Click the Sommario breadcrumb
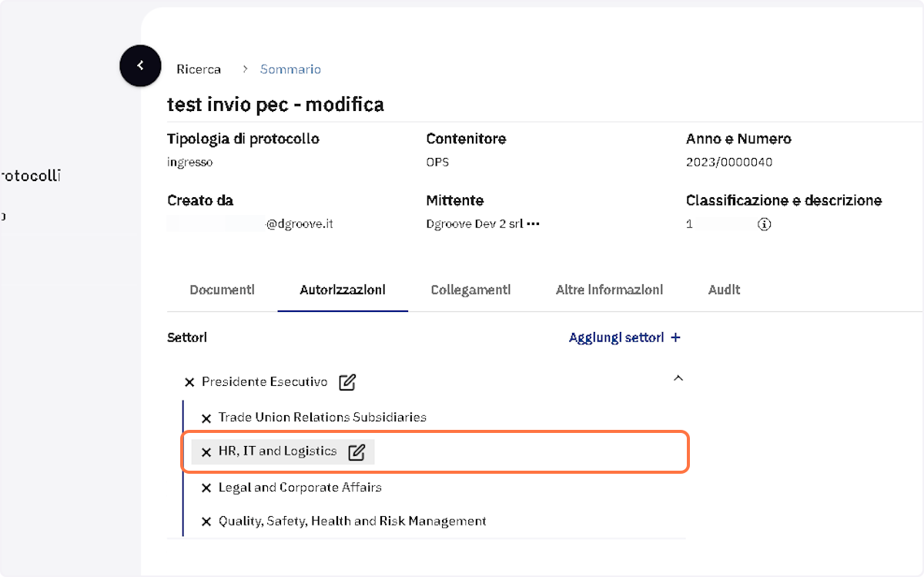Screen dimensions: 924x577 tap(290, 69)
